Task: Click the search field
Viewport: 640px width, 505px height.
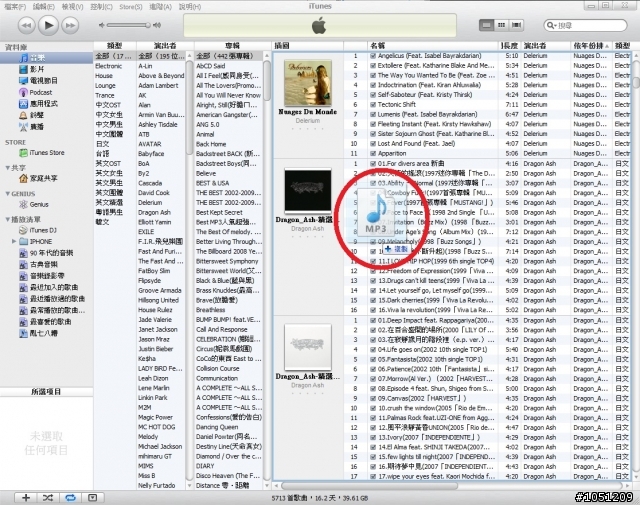Action: (585, 25)
